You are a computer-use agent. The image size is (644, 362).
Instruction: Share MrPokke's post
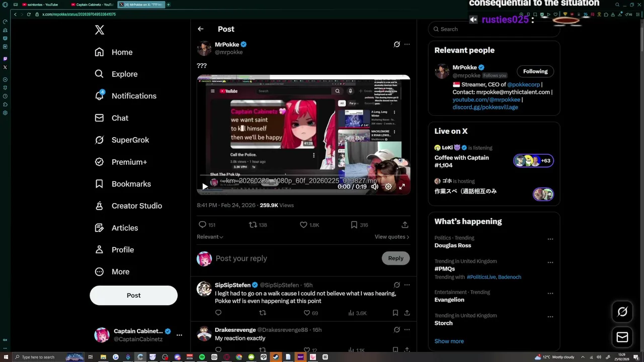[405, 225]
